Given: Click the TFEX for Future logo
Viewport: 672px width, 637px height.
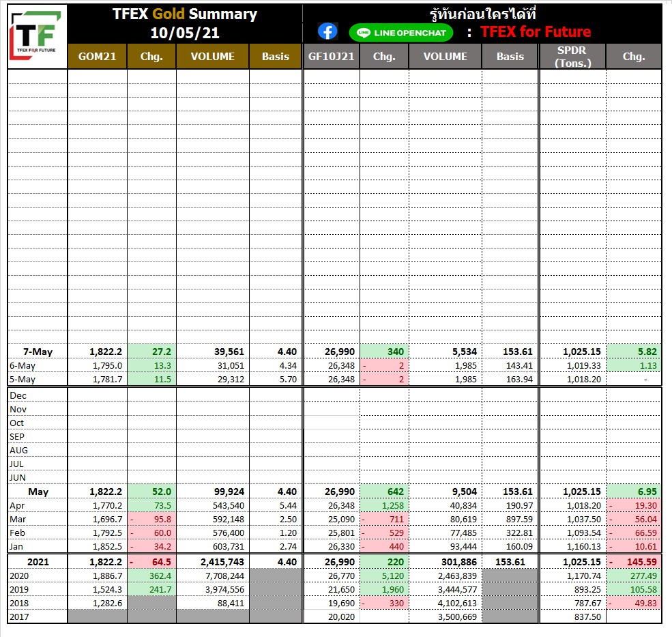Looking at the screenshot, I should pyautogui.click(x=37, y=36).
